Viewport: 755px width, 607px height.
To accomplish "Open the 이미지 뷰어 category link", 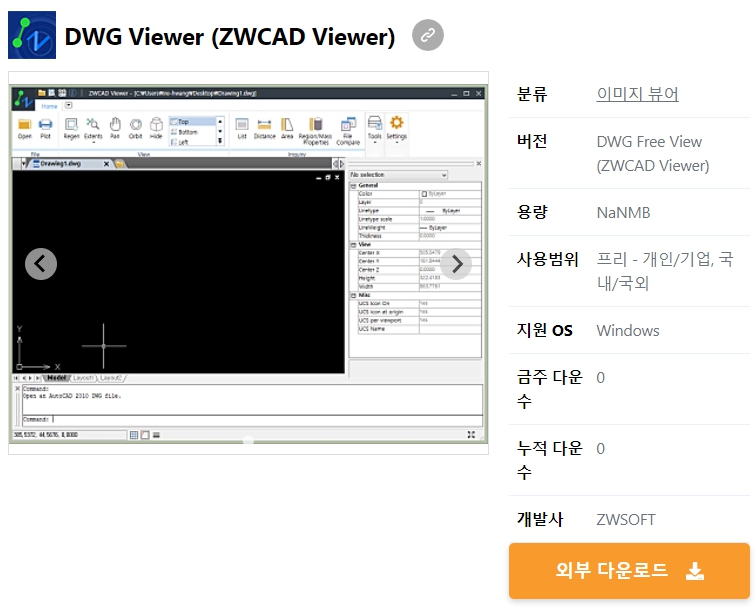I will click(x=638, y=94).
